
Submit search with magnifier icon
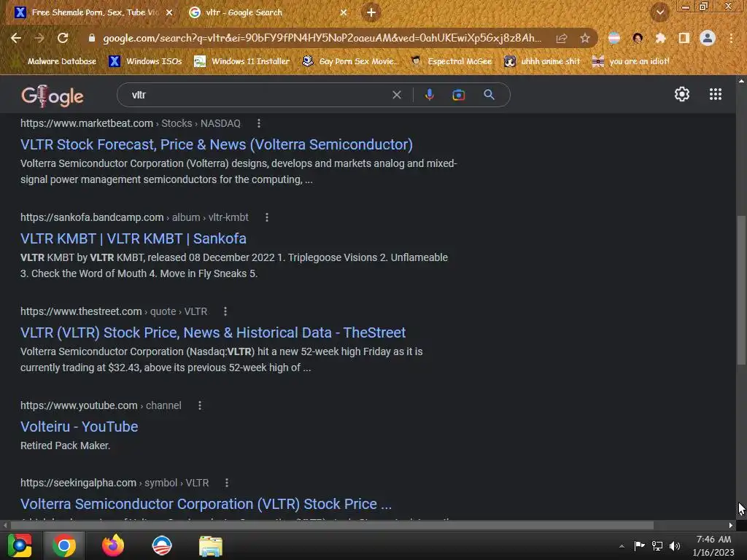(489, 95)
